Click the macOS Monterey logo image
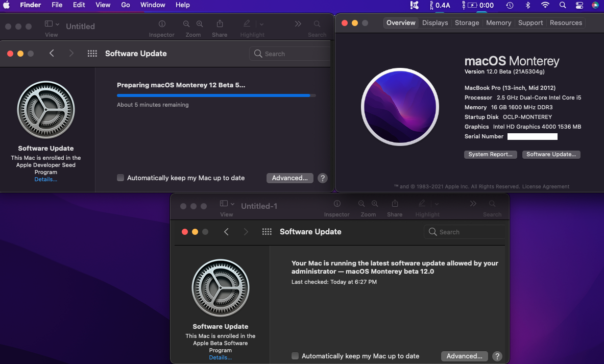Viewport: 604px width, 364px height. [400, 107]
